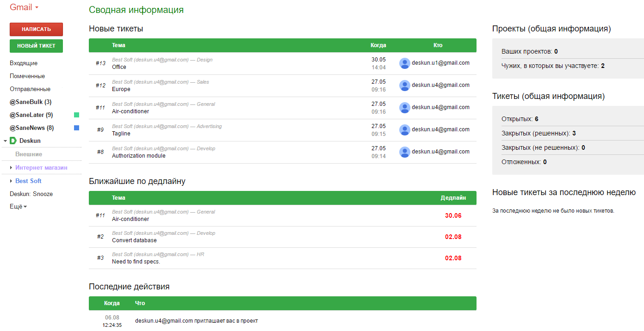Click the green label swatch next to @SaneLater
644x331 pixels.
coord(76,115)
